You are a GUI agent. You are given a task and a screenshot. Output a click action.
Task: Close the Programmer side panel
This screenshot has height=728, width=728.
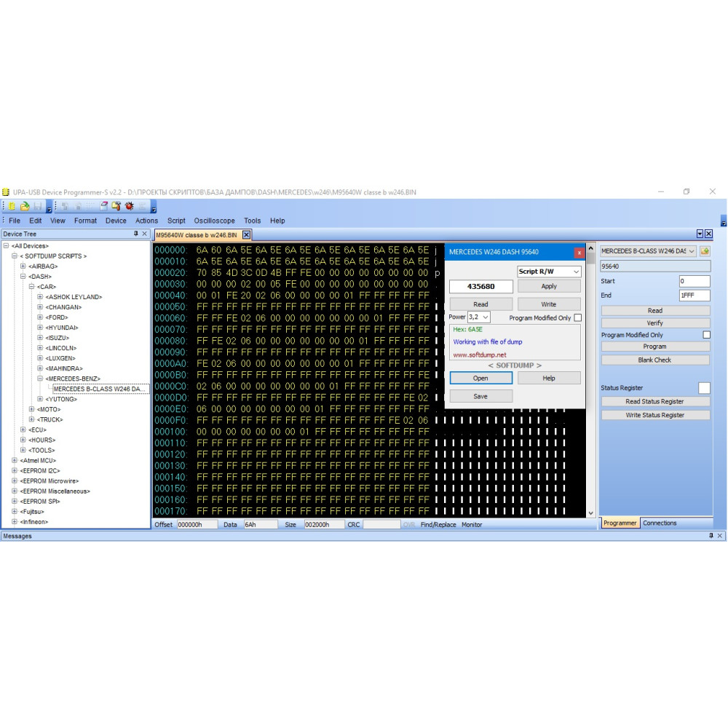(709, 234)
